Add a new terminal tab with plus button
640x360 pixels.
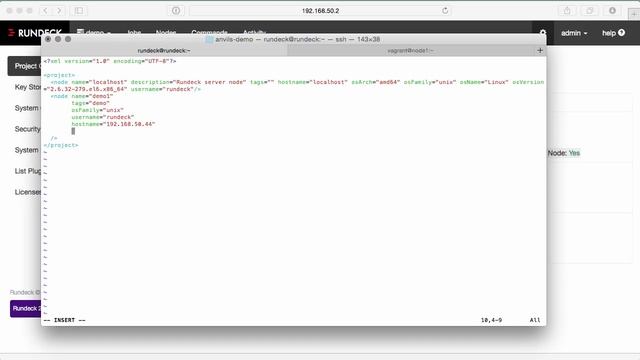coord(540,51)
